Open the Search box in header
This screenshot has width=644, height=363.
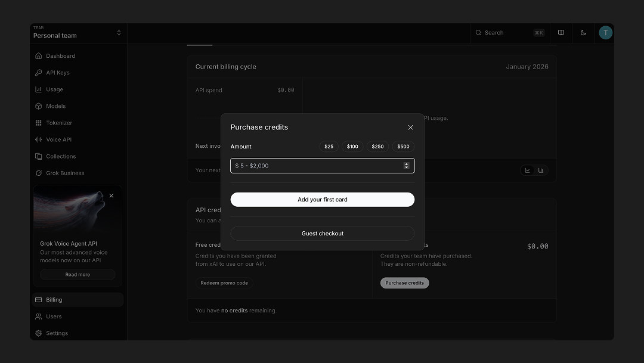tap(510, 33)
